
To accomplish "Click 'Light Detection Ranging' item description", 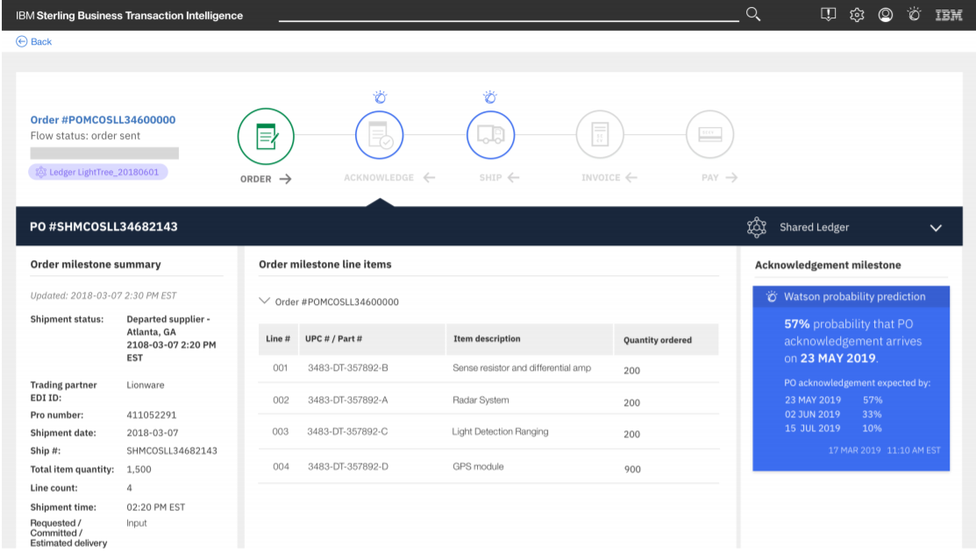I will 501,432.
